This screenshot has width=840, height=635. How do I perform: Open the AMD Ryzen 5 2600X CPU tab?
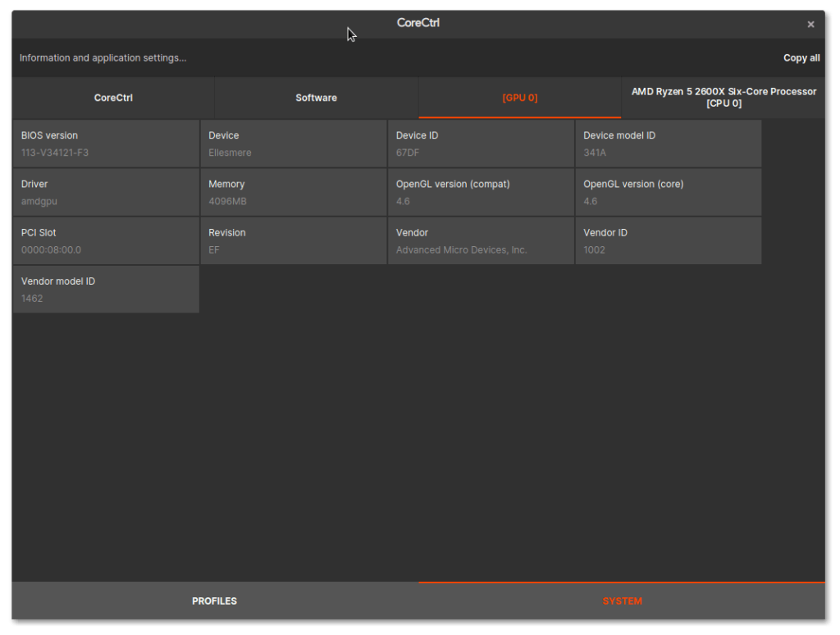(x=724, y=98)
